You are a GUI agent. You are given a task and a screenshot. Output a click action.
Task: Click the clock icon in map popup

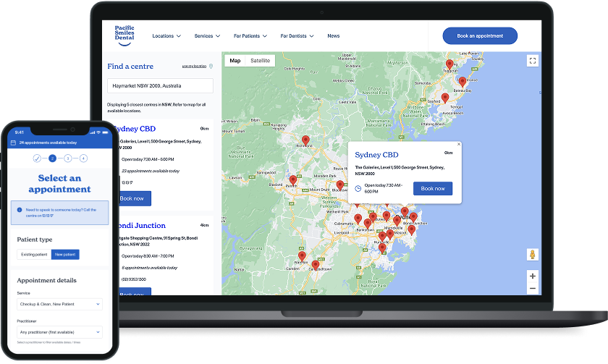[358, 188]
